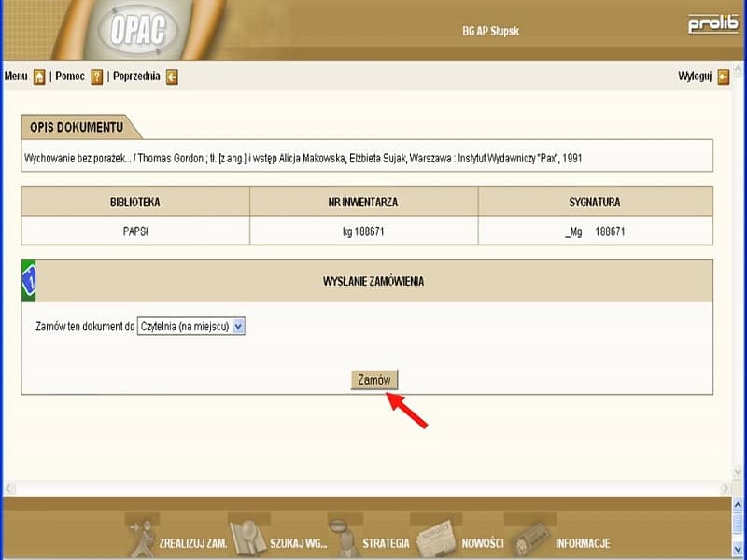Expand the Czytelnia (na miejscu) dropdown
The image size is (747, 560).
tap(238, 327)
